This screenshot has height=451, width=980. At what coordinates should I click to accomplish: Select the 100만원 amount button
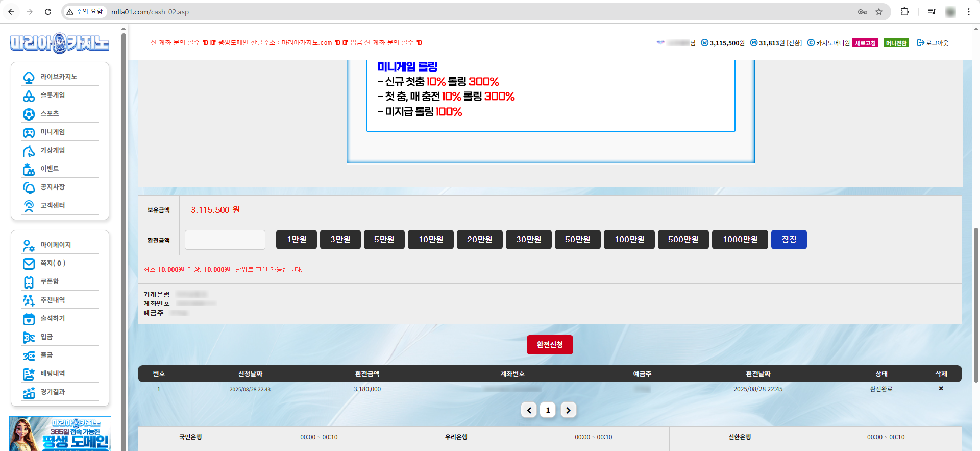click(629, 240)
